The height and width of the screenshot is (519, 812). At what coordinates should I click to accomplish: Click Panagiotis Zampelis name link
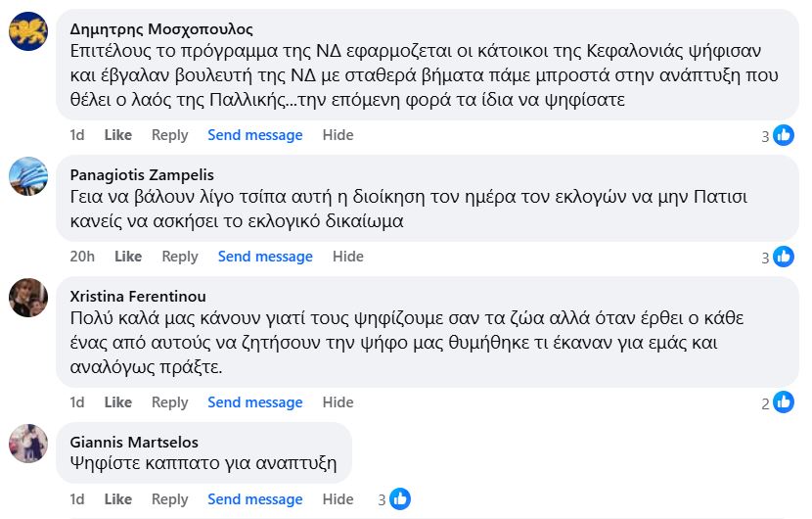pos(142,175)
